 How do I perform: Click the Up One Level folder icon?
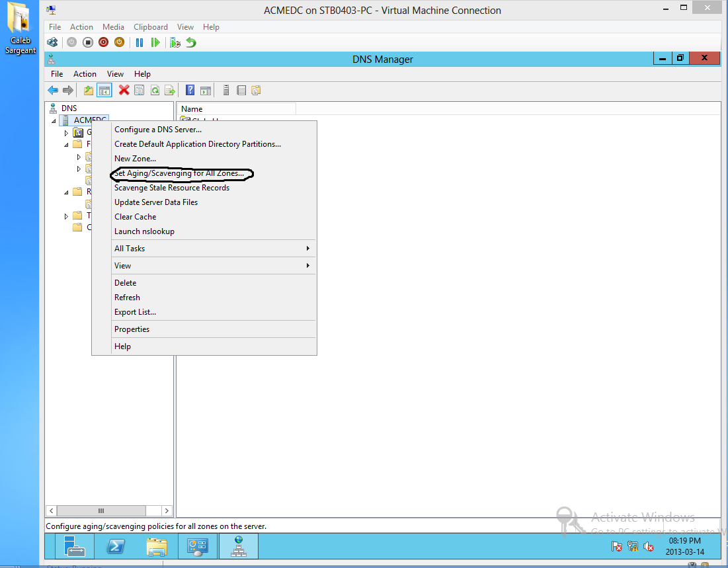pos(88,90)
